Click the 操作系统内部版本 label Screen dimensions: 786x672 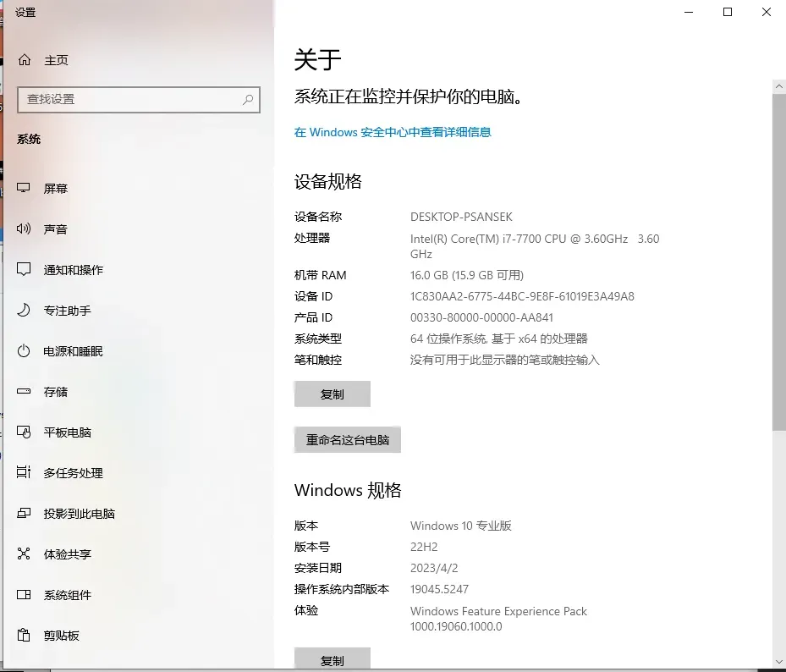pos(341,589)
